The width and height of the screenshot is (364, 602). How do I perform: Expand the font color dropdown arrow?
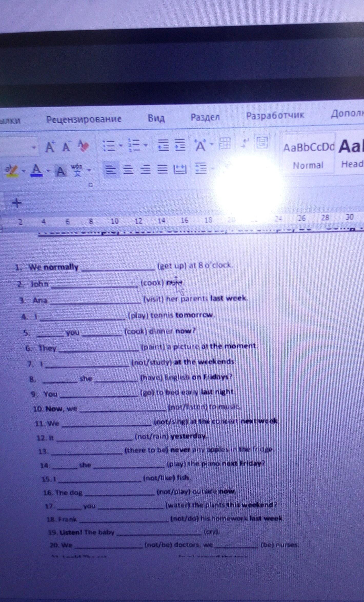(x=48, y=170)
